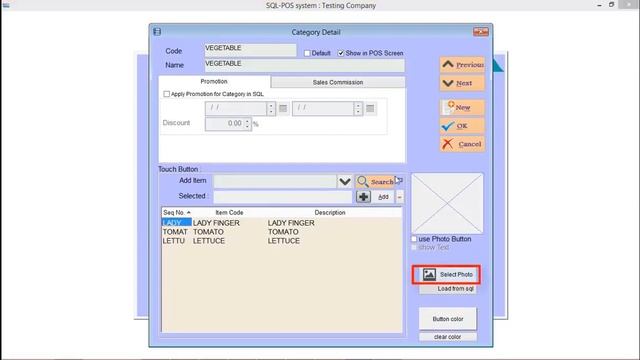Select the LADY FINGER row
640x360 pixels.
click(x=282, y=223)
